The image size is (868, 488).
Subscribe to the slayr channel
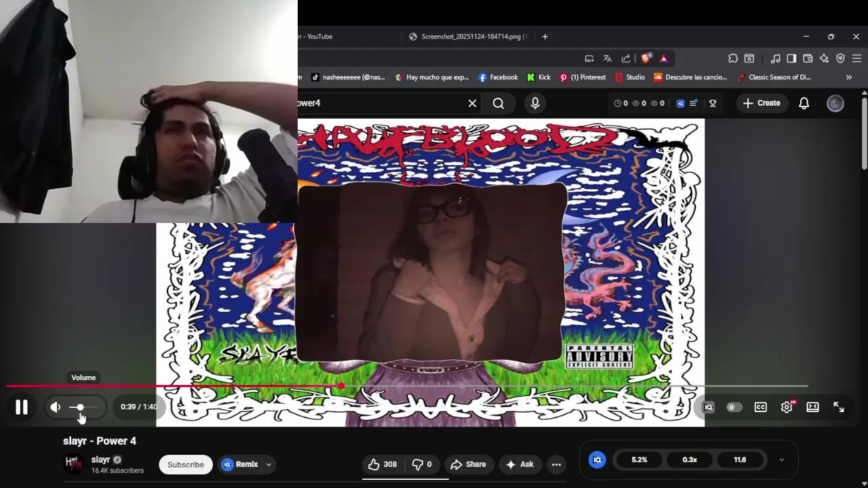click(x=186, y=464)
